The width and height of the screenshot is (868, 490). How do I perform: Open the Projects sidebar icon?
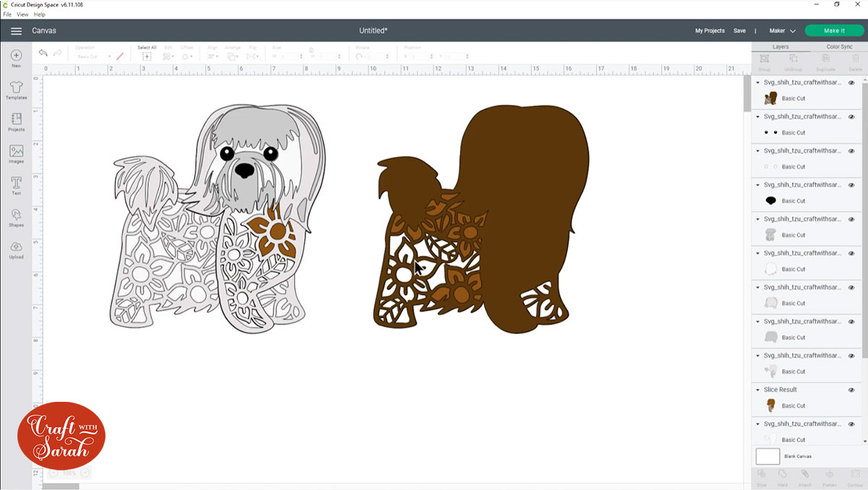coord(16,121)
